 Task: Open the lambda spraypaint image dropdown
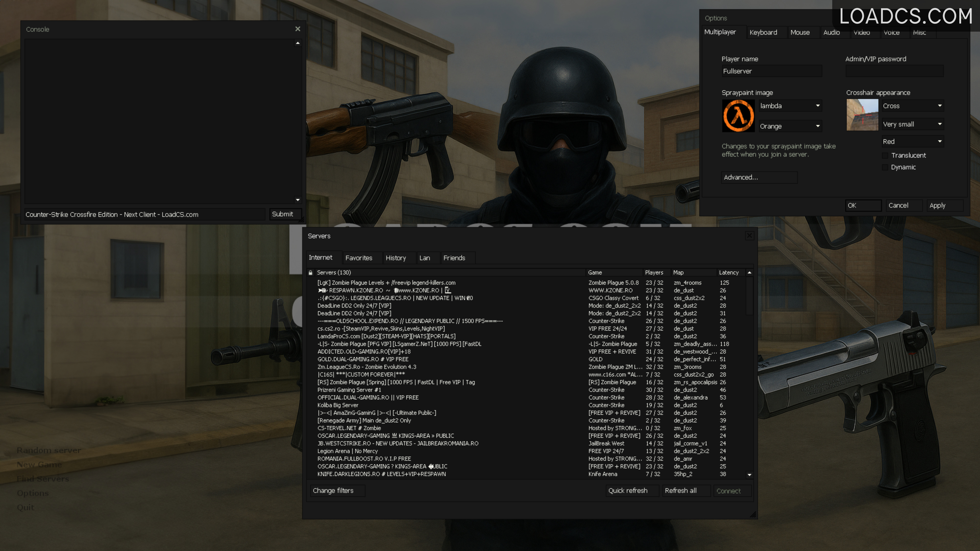[x=790, y=106]
